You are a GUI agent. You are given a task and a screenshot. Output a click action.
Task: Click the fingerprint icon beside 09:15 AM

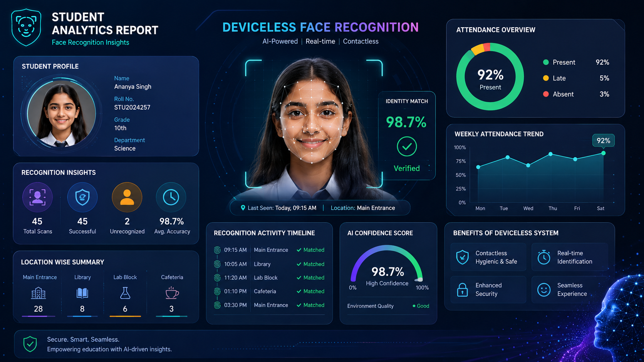point(217,250)
